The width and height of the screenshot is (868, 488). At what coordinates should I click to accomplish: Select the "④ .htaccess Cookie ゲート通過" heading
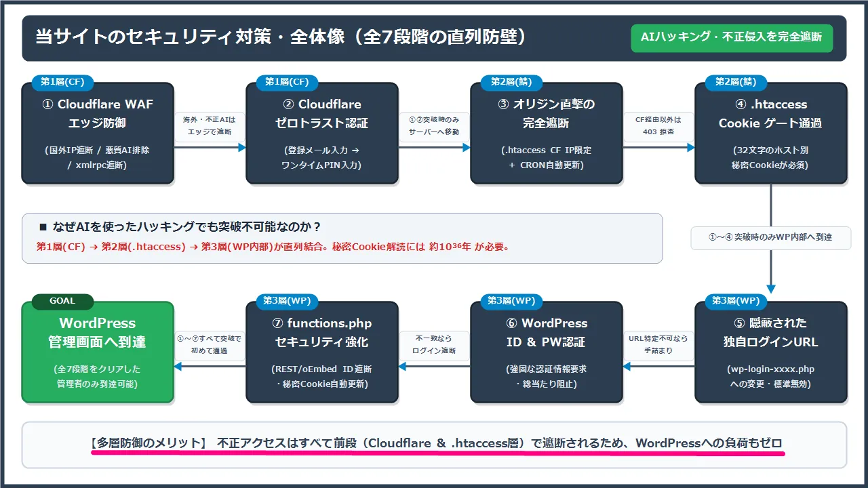click(770, 114)
